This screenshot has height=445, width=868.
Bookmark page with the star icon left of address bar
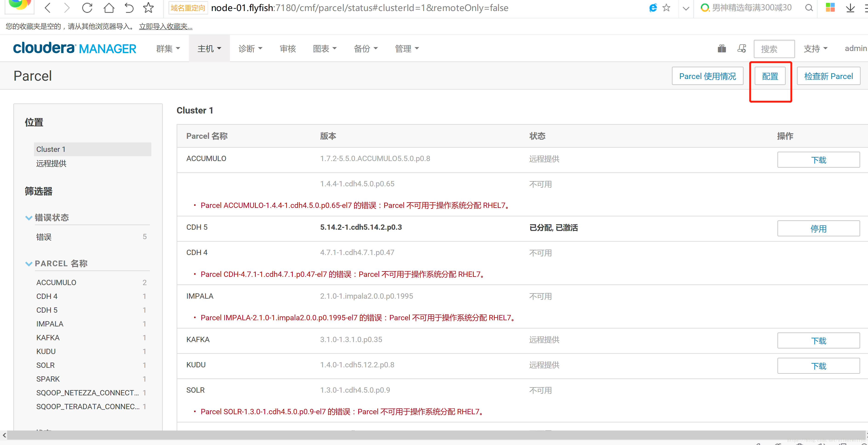coord(148,8)
